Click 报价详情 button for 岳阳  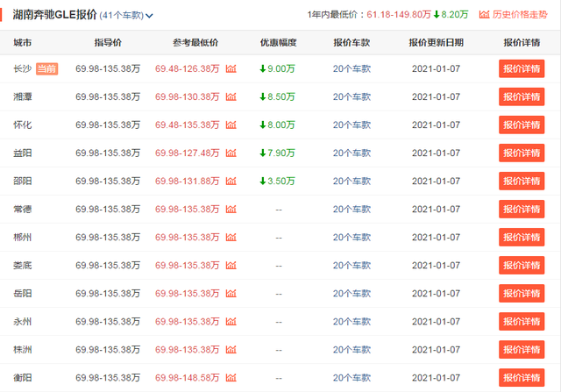point(522,293)
